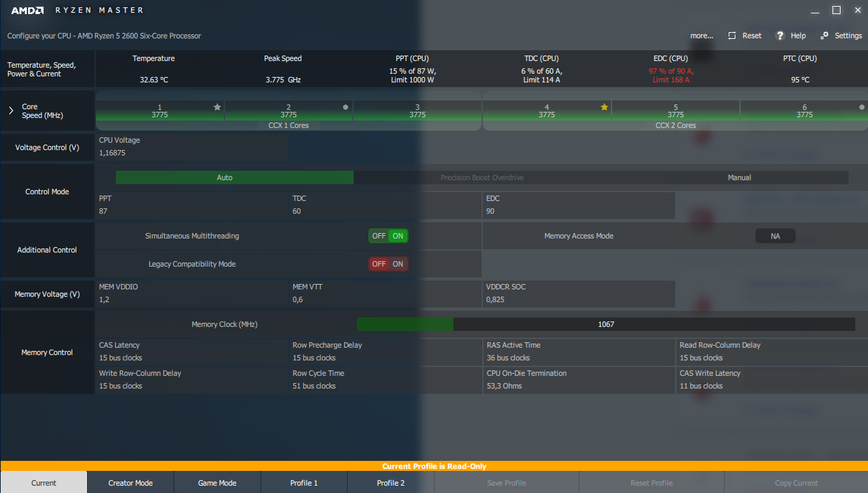Click the Row Precharge Delay field
The image size is (868, 493).
click(x=385, y=352)
